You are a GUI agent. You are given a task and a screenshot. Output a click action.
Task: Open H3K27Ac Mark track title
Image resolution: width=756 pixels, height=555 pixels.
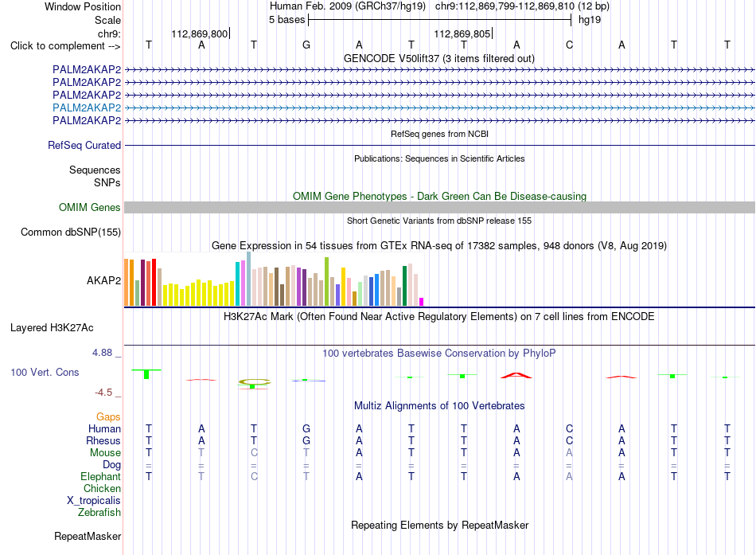pyautogui.click(x=439, y=317)
